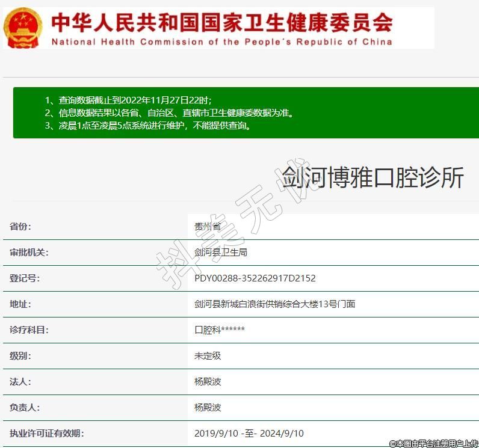Click the registration number PDY00288-352262917D2152
The height and width of the screenshot is (448, 479).
click(255, 278)
